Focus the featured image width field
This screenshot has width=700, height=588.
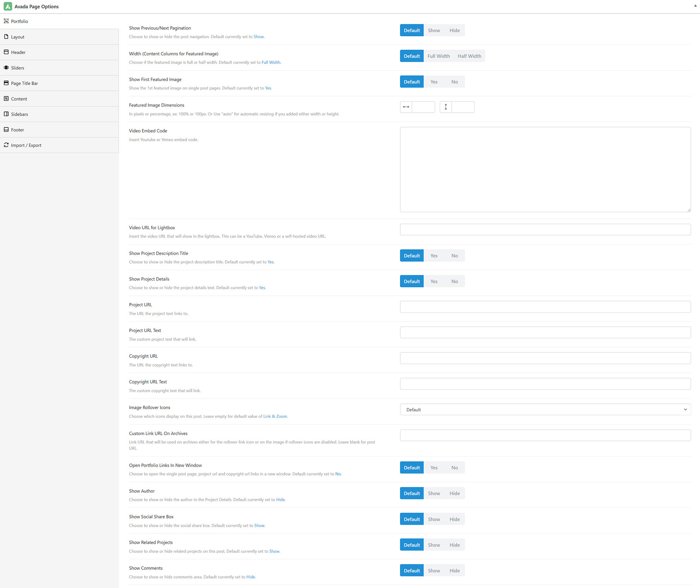(x=423, y=107)
